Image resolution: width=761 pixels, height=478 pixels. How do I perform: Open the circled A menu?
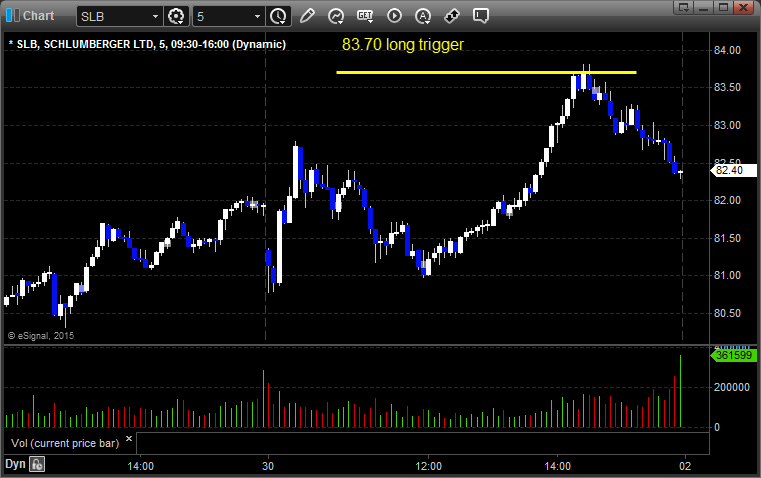tap(423, 16)
